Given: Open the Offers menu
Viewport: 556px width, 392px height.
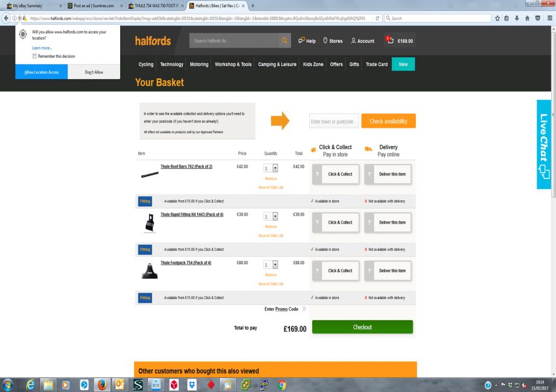Looking at the screenshot, I should coord(336,64).
